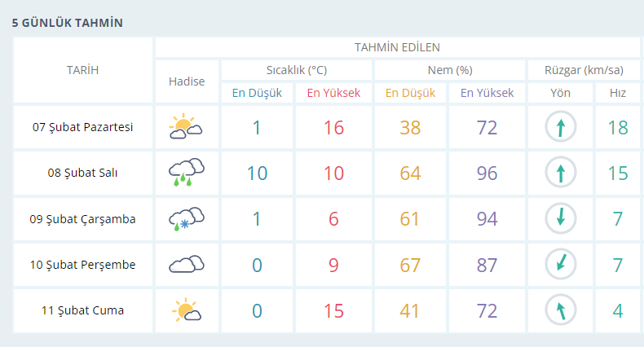Click the 5 GÜNLÜK TAHMİN heading
644x347 pixels.
point(68,23)
